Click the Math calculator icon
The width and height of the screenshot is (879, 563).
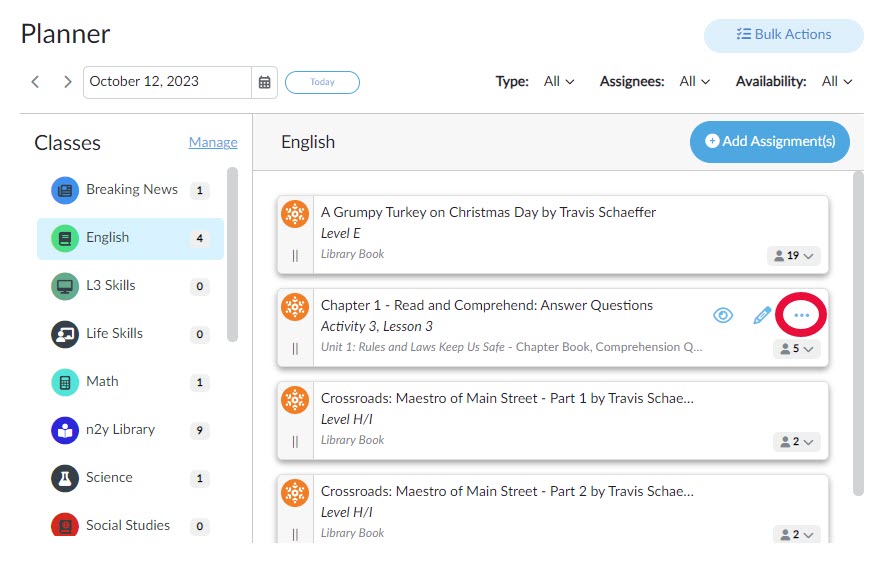click(x=65, y=382)
